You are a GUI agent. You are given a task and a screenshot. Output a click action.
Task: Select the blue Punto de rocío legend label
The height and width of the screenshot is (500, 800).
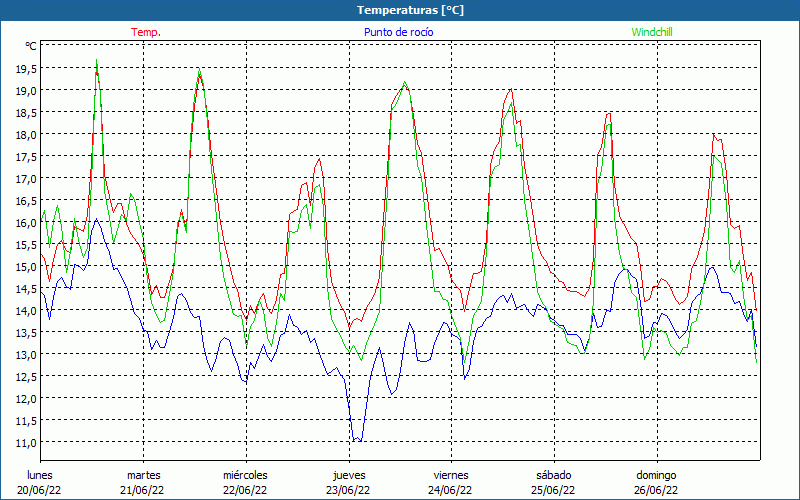tap(398, 32)
